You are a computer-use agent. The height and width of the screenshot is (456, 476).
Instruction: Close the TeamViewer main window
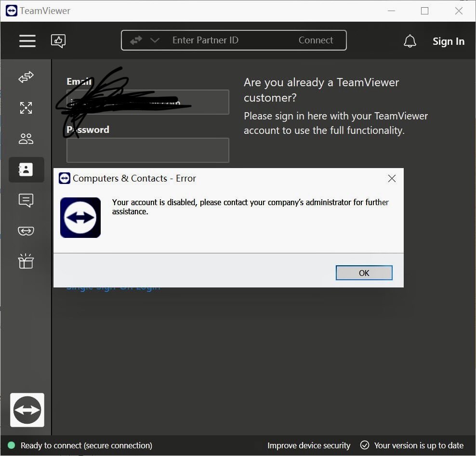[x=459, y=11]
